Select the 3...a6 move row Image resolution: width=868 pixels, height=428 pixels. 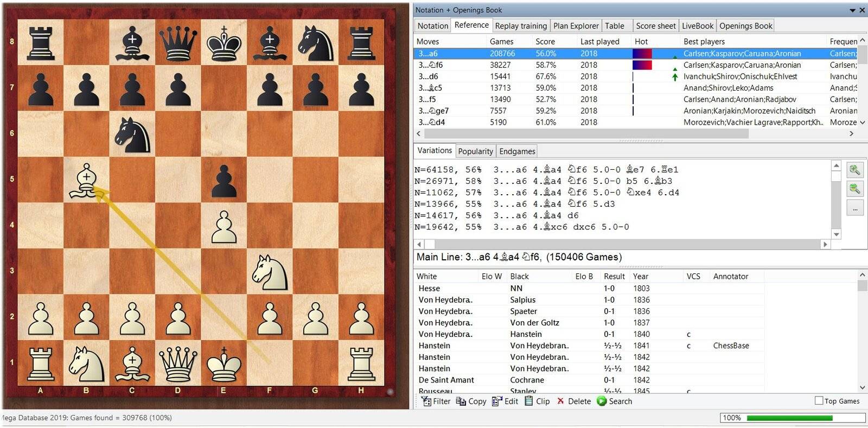click(636, 54)
